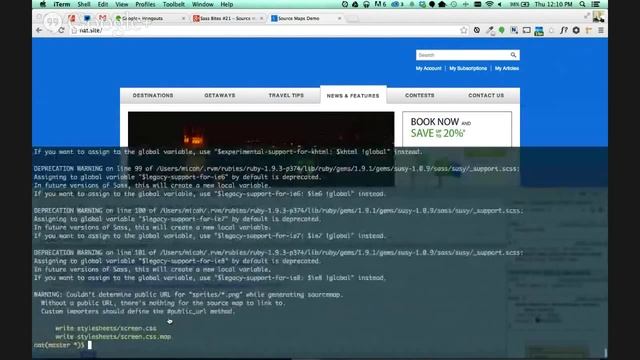Toggle browser fullscreen with arrows icon
The height and width of the screenshot is (360, 640).
click(x=587, y=16)
